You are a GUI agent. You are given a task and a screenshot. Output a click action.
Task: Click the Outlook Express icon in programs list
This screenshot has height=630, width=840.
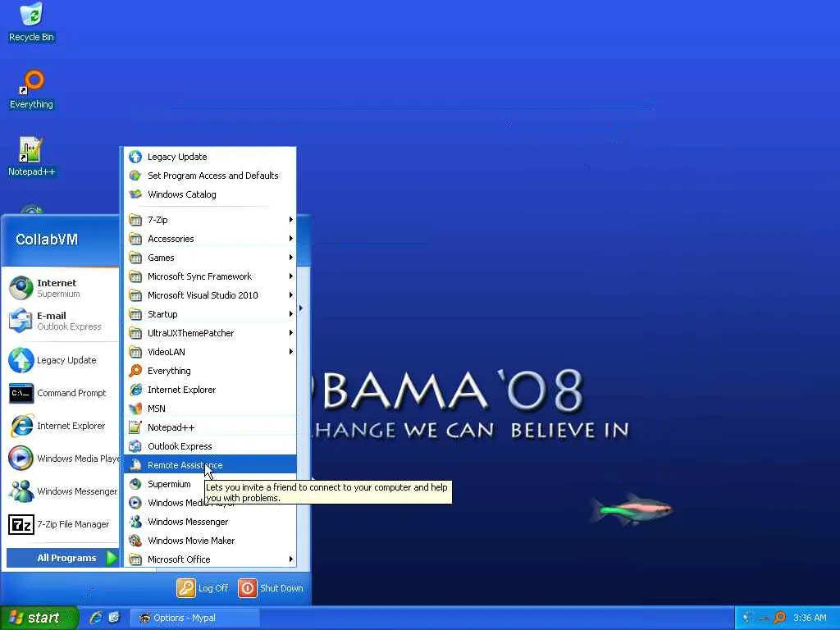[135, 445]
